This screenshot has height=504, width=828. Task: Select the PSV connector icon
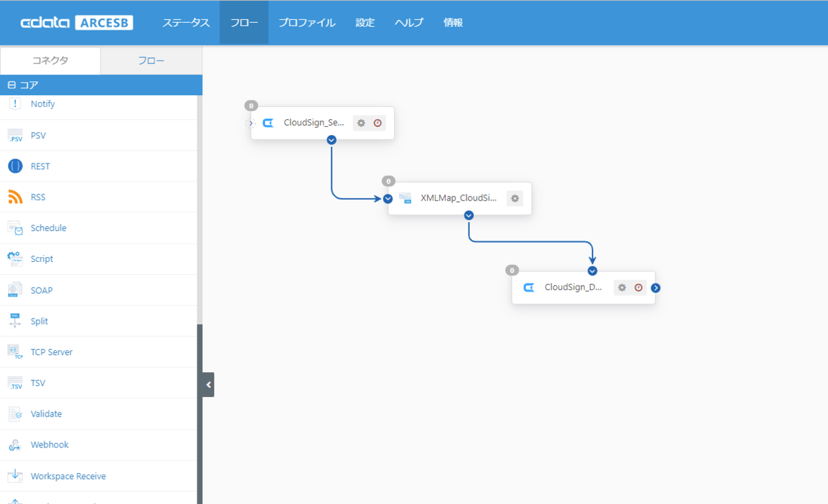point(15,135)
